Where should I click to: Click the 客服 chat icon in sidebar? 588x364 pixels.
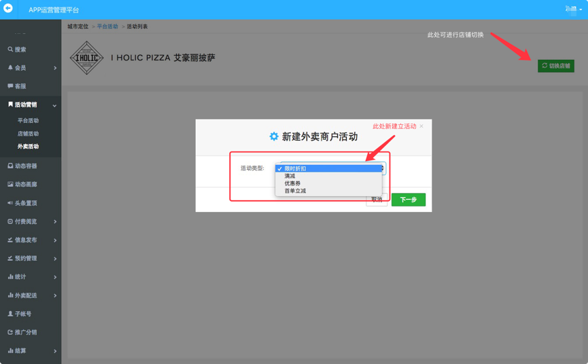point(10,86)
